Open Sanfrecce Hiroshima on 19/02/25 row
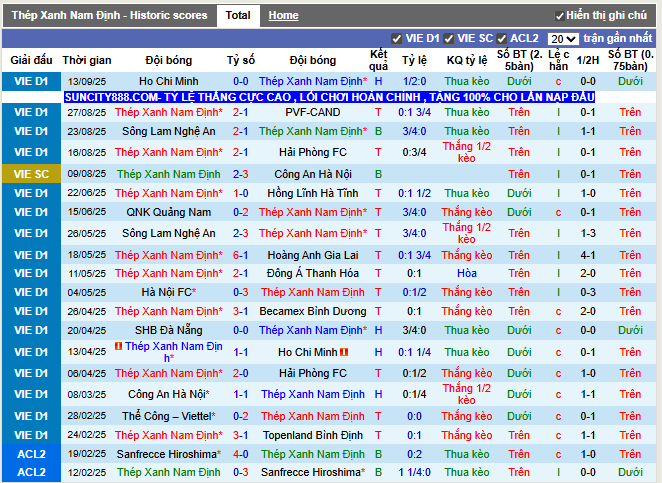The height and width of the screenshot is (483, 662). [x=168, y=454]
